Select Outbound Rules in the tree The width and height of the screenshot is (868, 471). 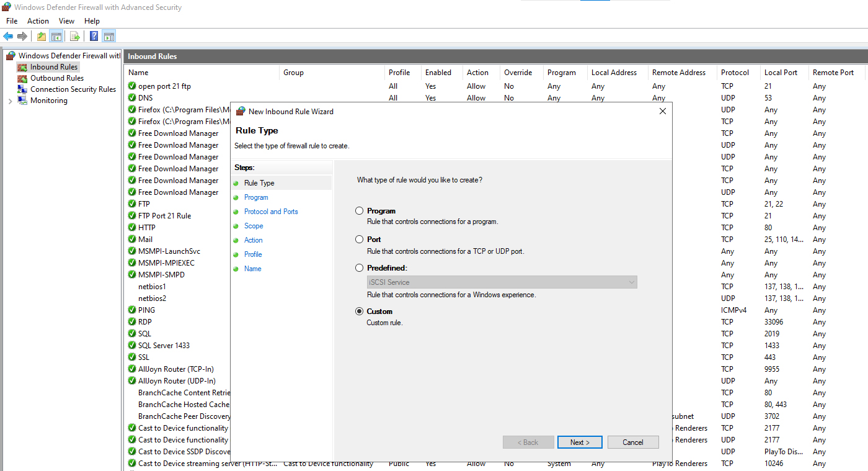coord(57,78)
